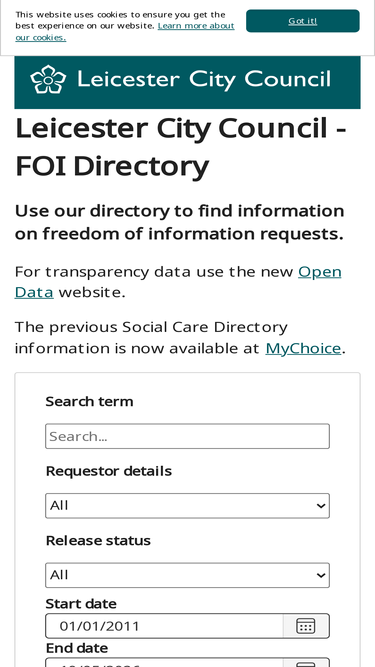
Task: Follow the Open Data website link
Action: pos(178,282)
